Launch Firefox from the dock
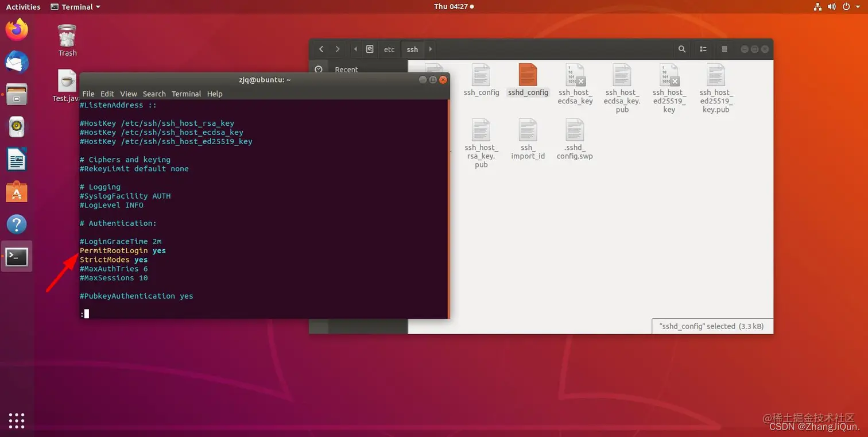This screenshot has width=868, height=437. 17,29
